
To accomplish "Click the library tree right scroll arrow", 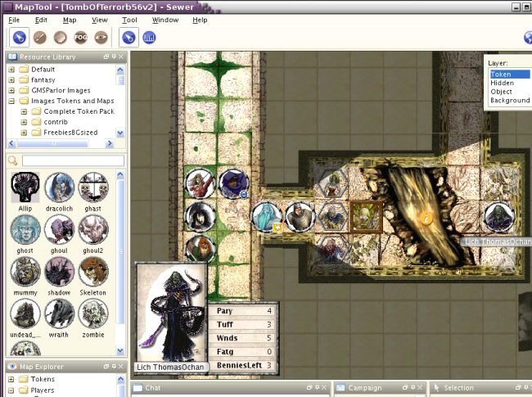I will (x=109, y=144).
